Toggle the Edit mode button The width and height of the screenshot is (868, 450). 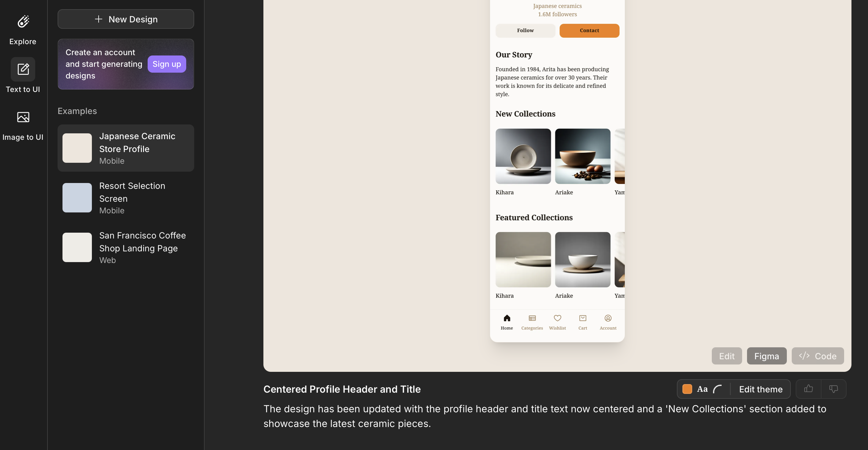[726, 356]
